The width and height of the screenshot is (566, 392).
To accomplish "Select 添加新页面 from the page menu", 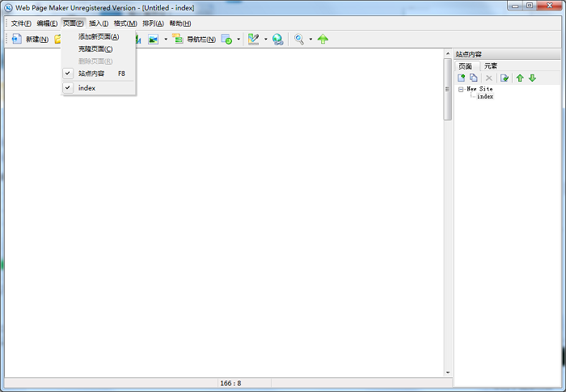I will pyautogui.click(x=98, y=36).
